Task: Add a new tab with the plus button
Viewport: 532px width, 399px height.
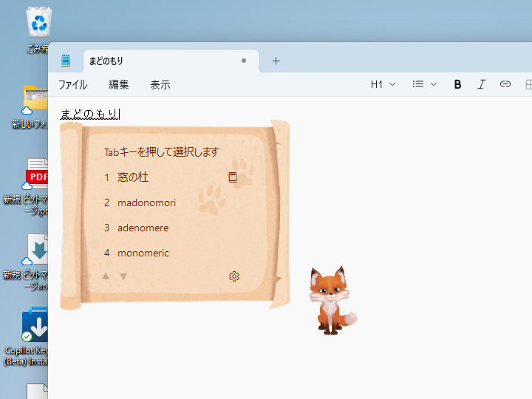Action: [x=276, y=61]
